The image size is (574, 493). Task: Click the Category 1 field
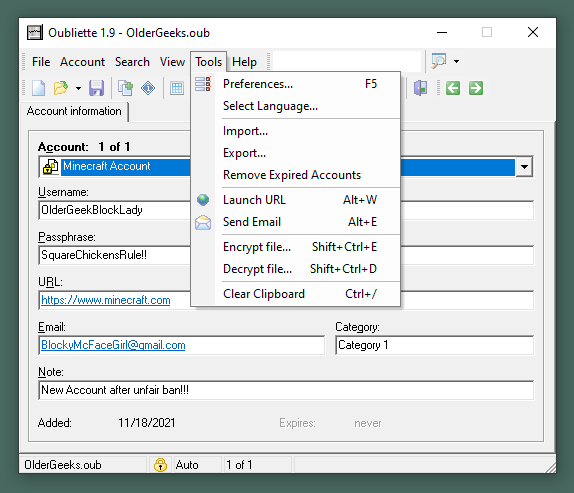[x=435, y=345]
